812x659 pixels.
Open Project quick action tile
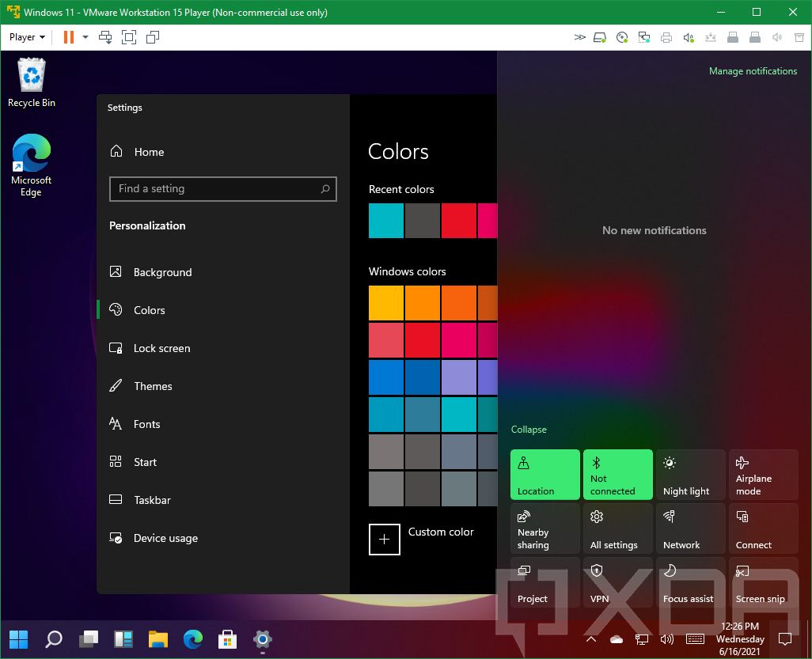click(545, 582)
